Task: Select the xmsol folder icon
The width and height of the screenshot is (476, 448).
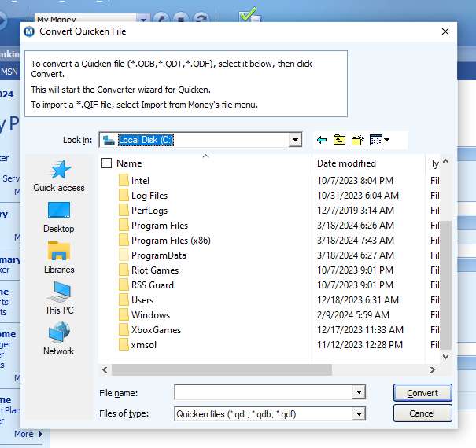Action: point(124,345)
